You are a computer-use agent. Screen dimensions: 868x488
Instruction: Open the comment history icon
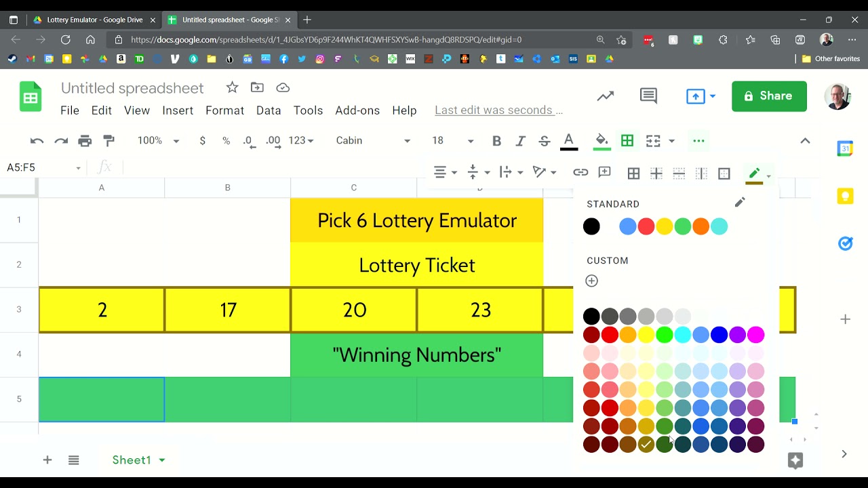[x=648, y=96]
